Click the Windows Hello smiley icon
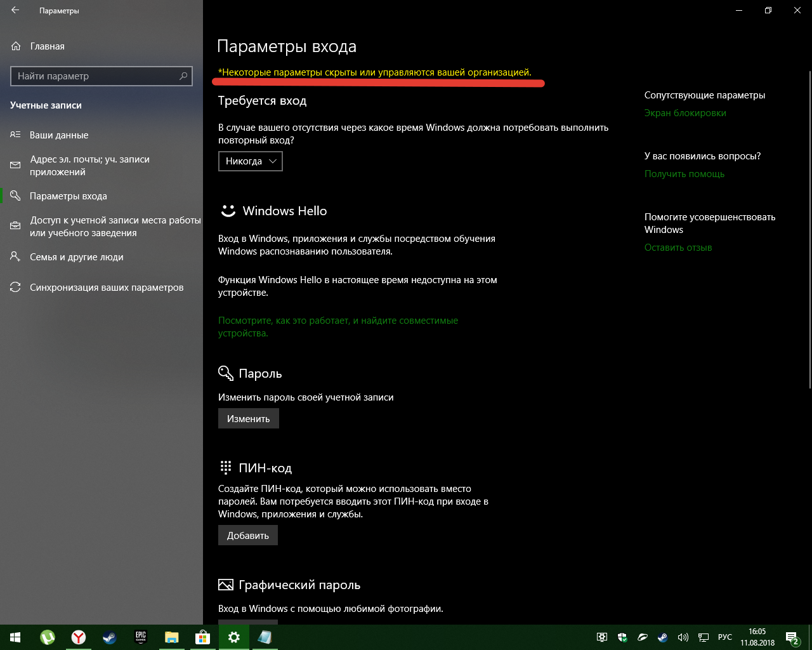This screenshot has height=650, width=812. pos(228,211)
